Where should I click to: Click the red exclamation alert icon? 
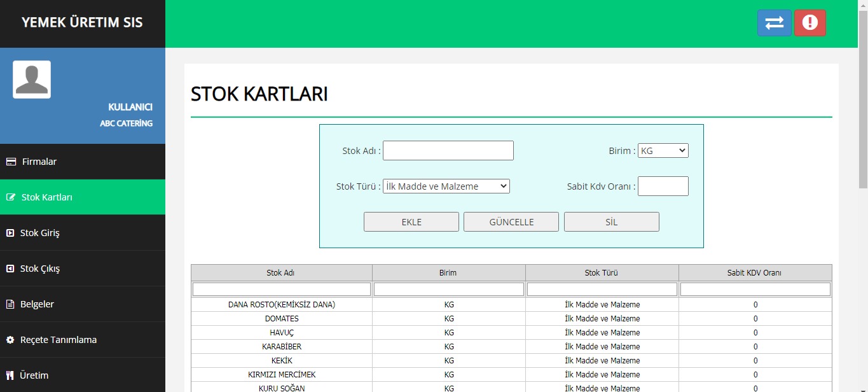[809, 23]
